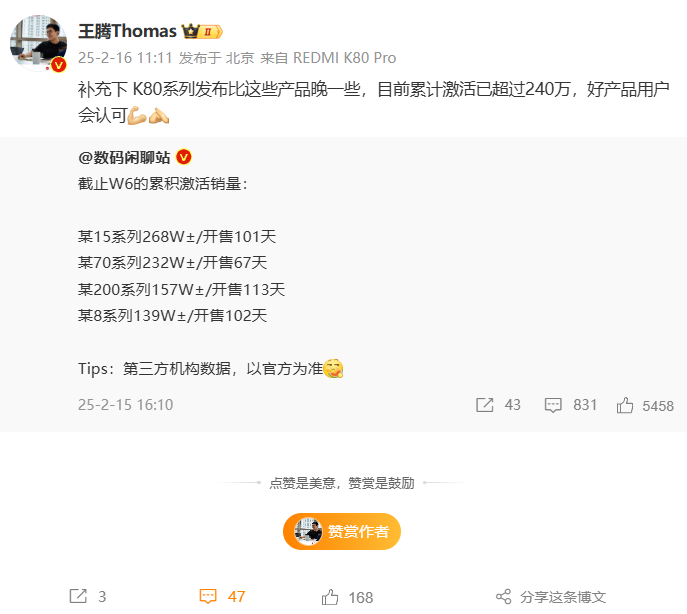Click the 分享这条博文 share icon
The height and width of the screenshot is (614, 687).
coord(503,596)
